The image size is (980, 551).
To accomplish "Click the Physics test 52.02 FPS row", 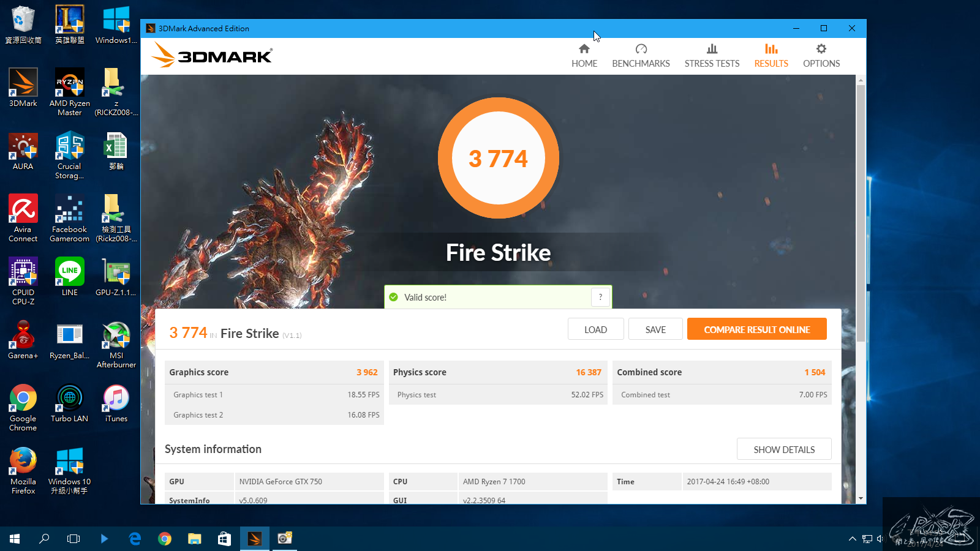I will click(x=498, y=395).
